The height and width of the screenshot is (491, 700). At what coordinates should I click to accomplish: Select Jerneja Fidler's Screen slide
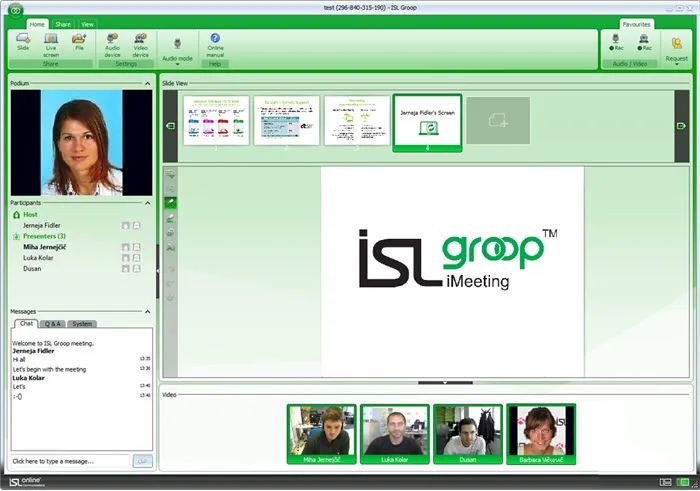pos(427,123)
